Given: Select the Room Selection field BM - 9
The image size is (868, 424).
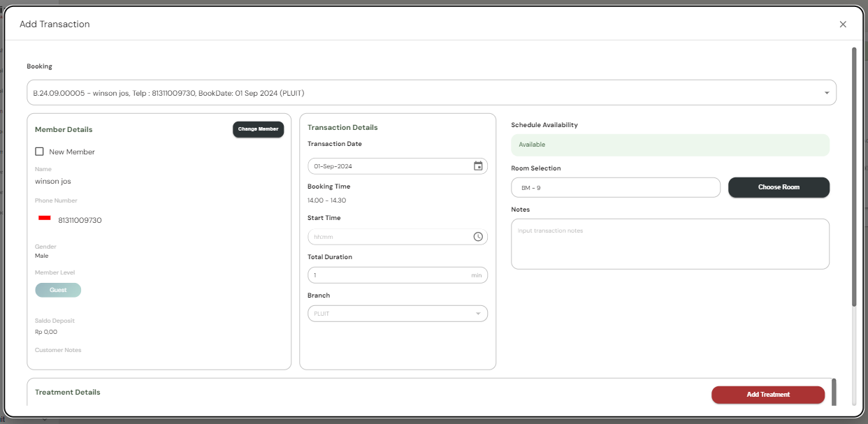Looking at the screenshot, I should [x=615, y=188].
